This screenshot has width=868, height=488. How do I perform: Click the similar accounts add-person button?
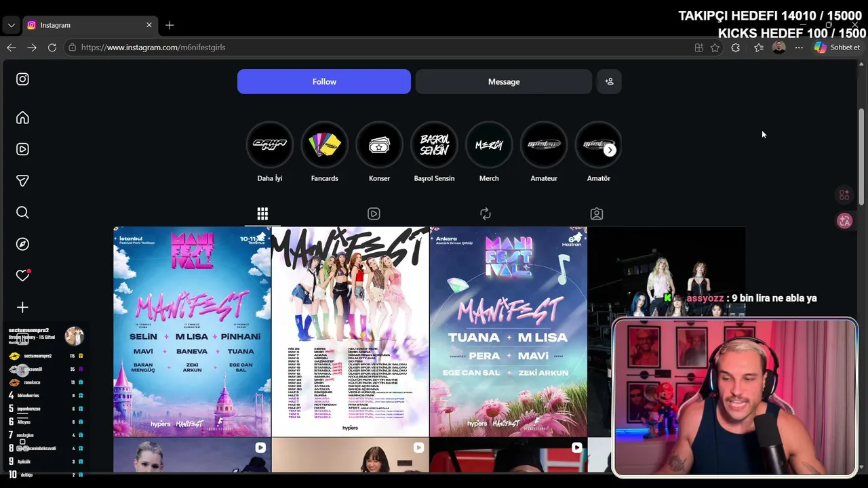(x=609, y=81)
